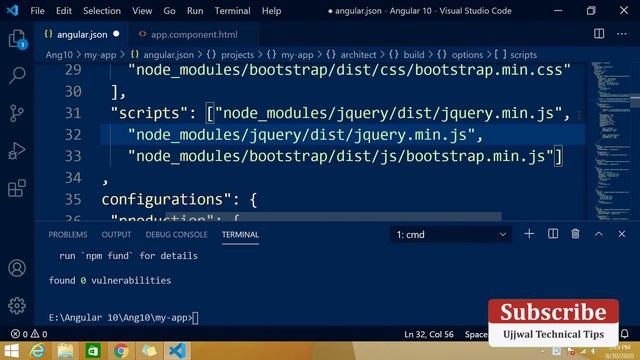Show the Problems panel tab
640x360 pixels.
click(68, 235)
